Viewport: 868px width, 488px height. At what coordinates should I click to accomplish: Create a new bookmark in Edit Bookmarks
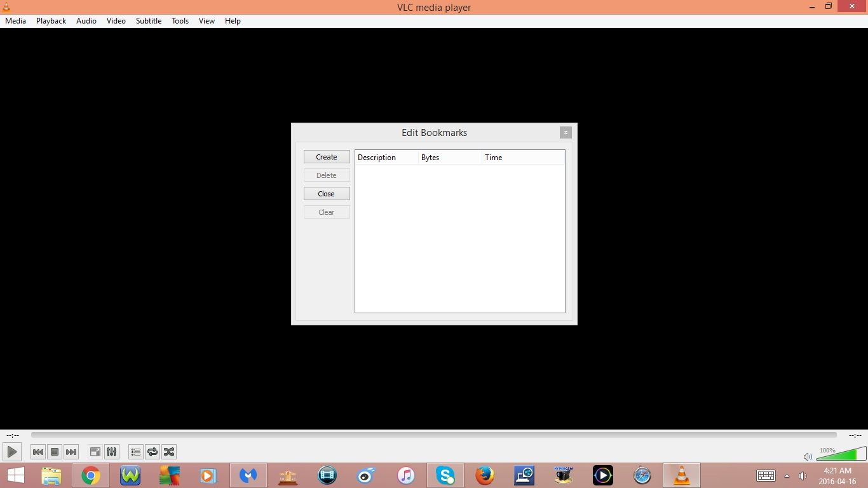[x=326, y=156]
